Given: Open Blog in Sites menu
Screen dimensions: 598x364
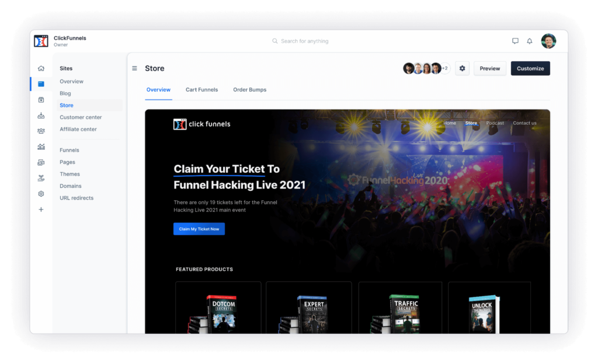Looking at the screenshot, I should point(65,93).
